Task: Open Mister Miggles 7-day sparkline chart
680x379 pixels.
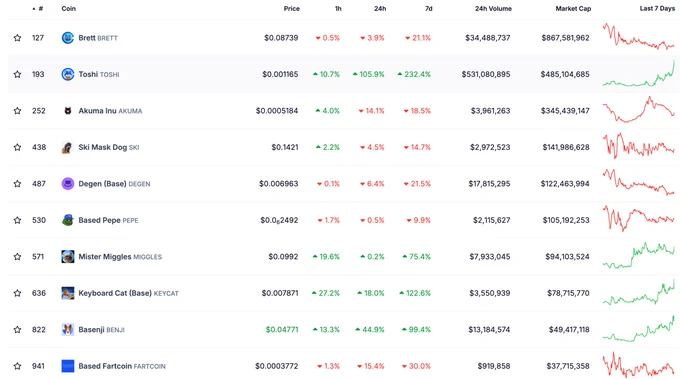Action: (x=638, y=255)
